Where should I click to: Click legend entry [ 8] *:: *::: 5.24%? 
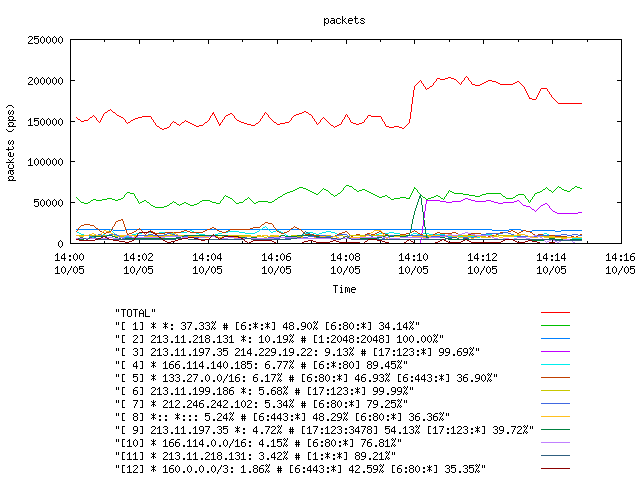282,417
